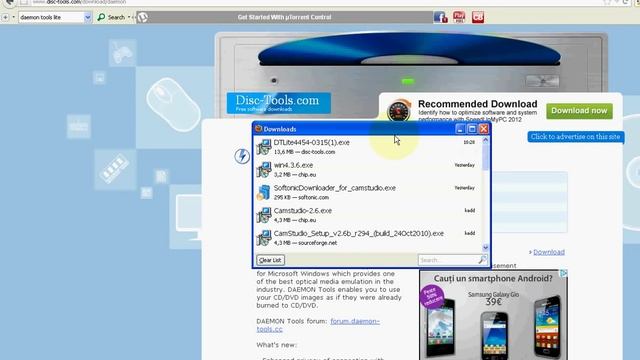Select win4.3.6.exe download entry
The width and height of the screenshot is (640, 360).
367,169
